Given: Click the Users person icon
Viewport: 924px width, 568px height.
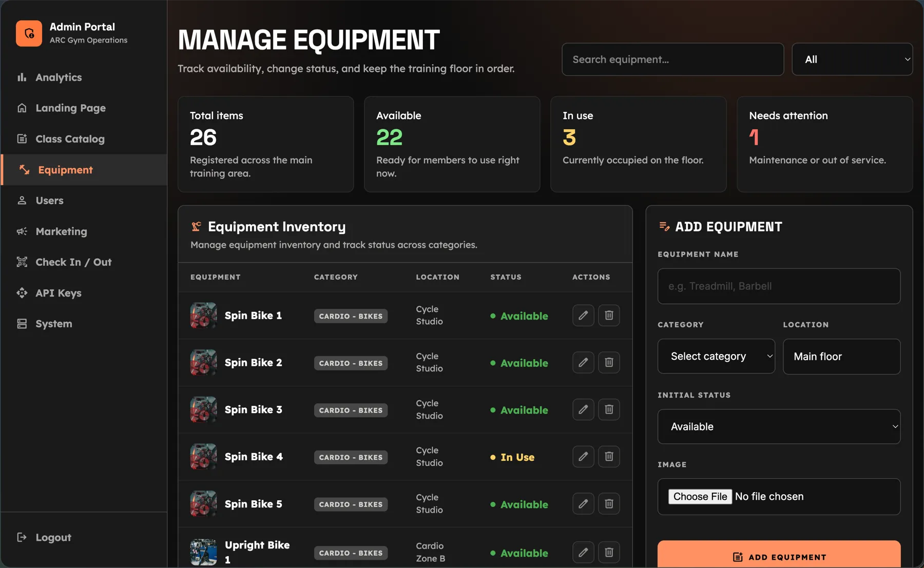Looking at the screenshot, I should pyautogui.click(x=22, y=200).
